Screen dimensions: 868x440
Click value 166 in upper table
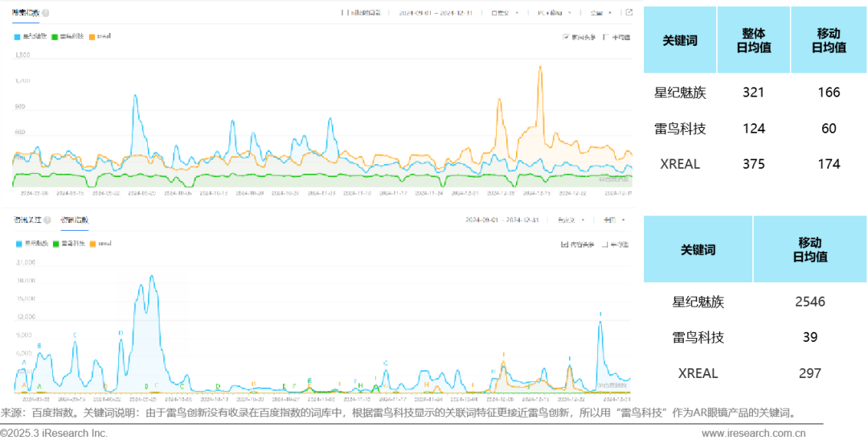tap(829, 93)
